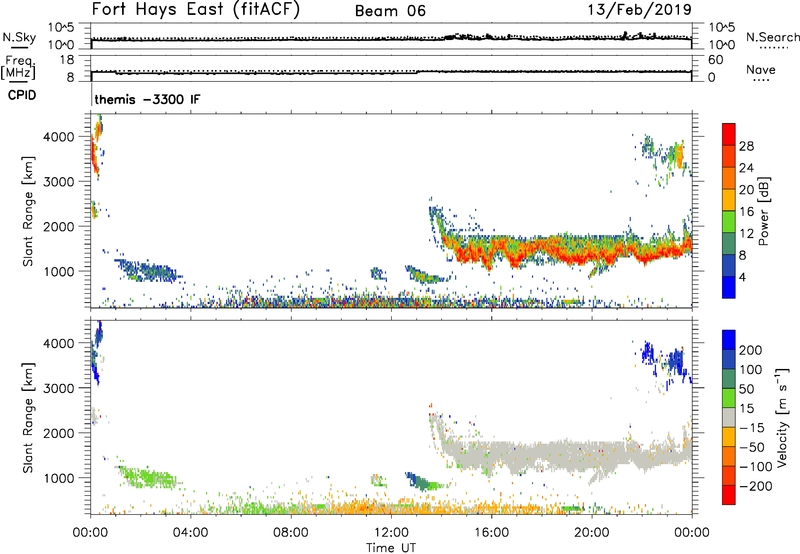Select the '-50' velocity colorbar value
800x554 pixels.
point(751,447)
